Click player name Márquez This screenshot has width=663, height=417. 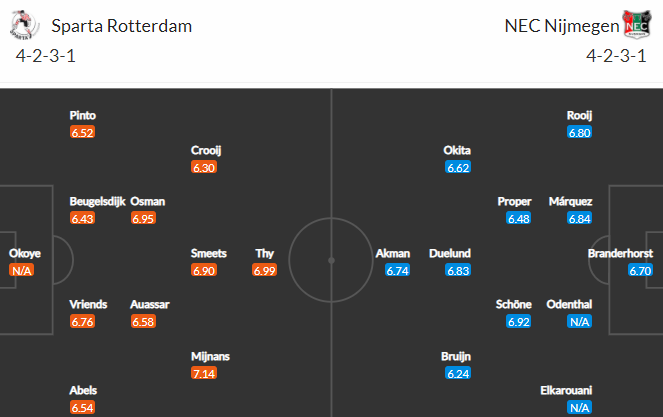[570, 201]
